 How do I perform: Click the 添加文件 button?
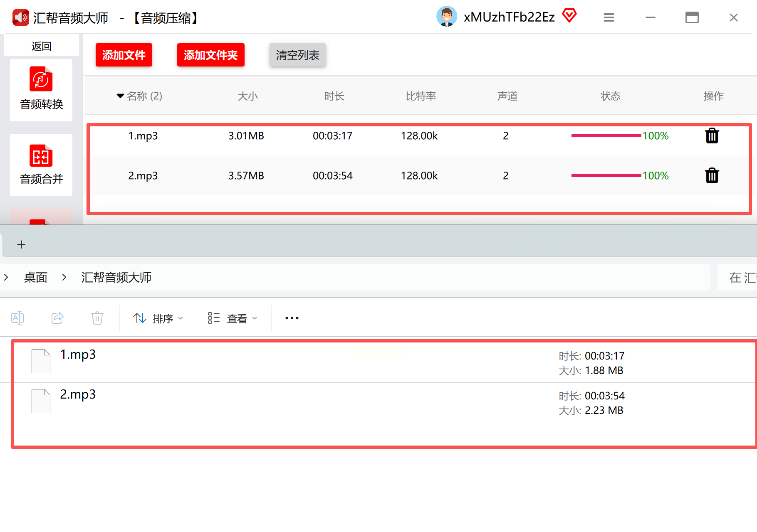tap(124, 55)
